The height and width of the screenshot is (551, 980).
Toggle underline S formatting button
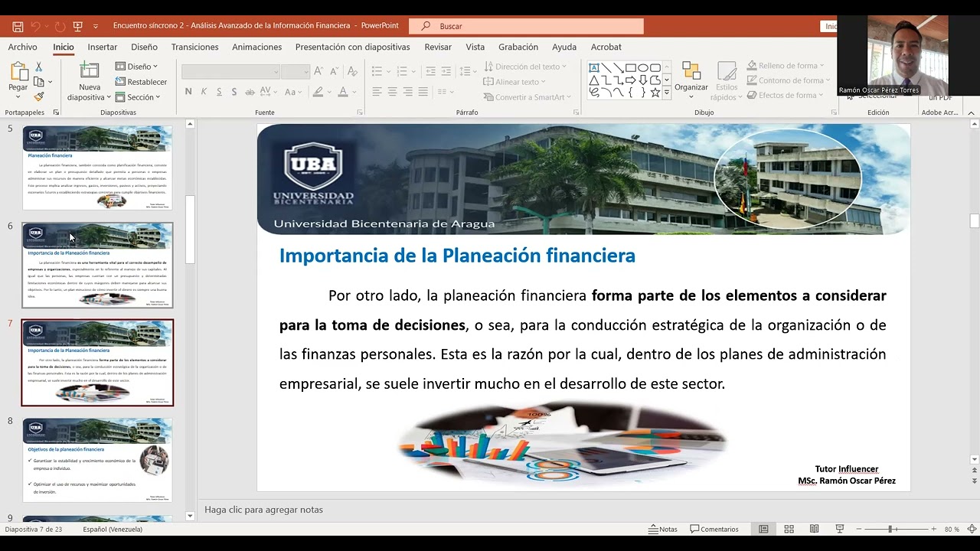[x=219, y=92]
